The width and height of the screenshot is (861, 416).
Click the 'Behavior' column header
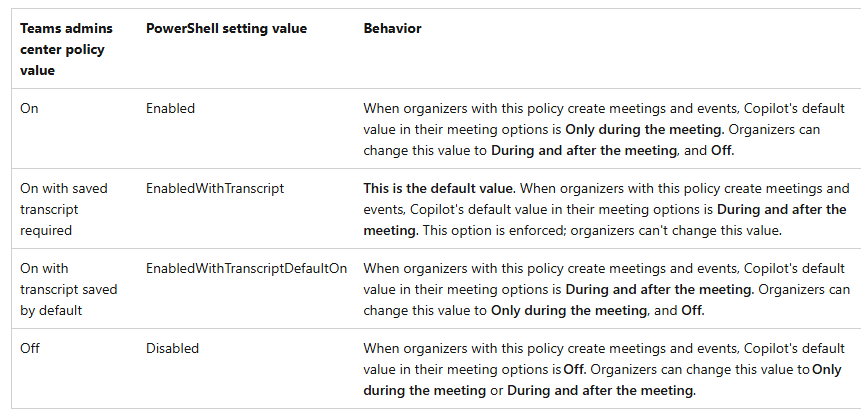pos(392,29)
